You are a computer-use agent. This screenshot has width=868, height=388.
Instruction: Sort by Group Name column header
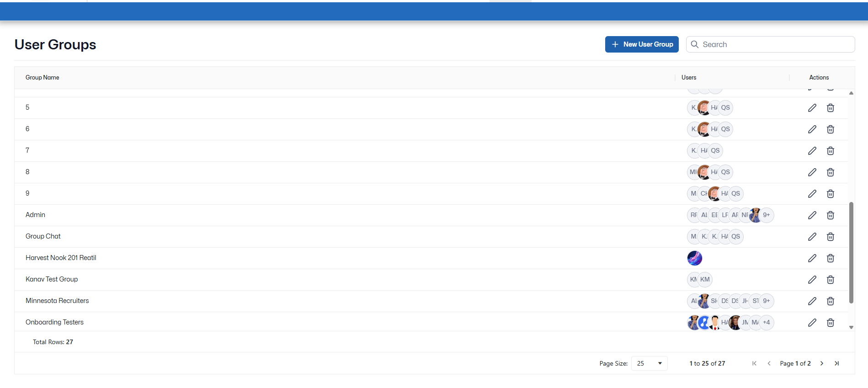43,78
